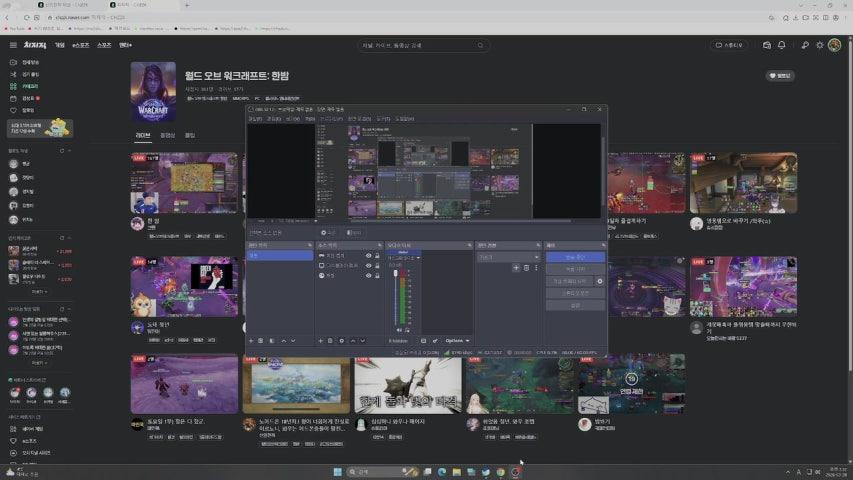This screenshot has height=480, width=853.
Task: Lock the second OBS source
Action: (x=377, y=266)
